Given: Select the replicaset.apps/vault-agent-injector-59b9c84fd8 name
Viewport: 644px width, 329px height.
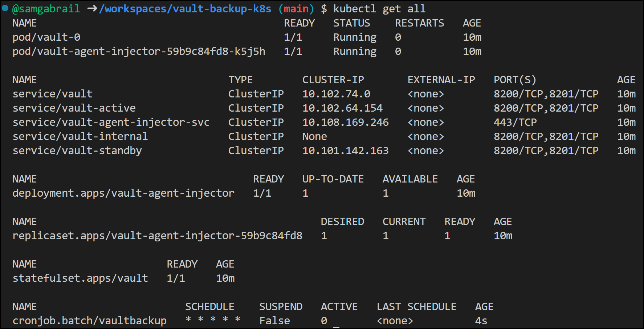Looking at the screenshot, I should coord(158,236).
